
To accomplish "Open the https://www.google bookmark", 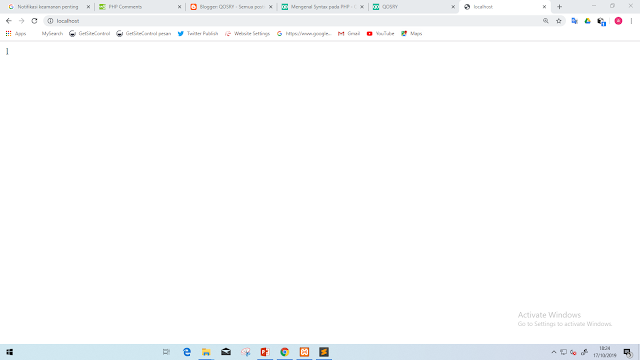I will [x=304, y=33].
